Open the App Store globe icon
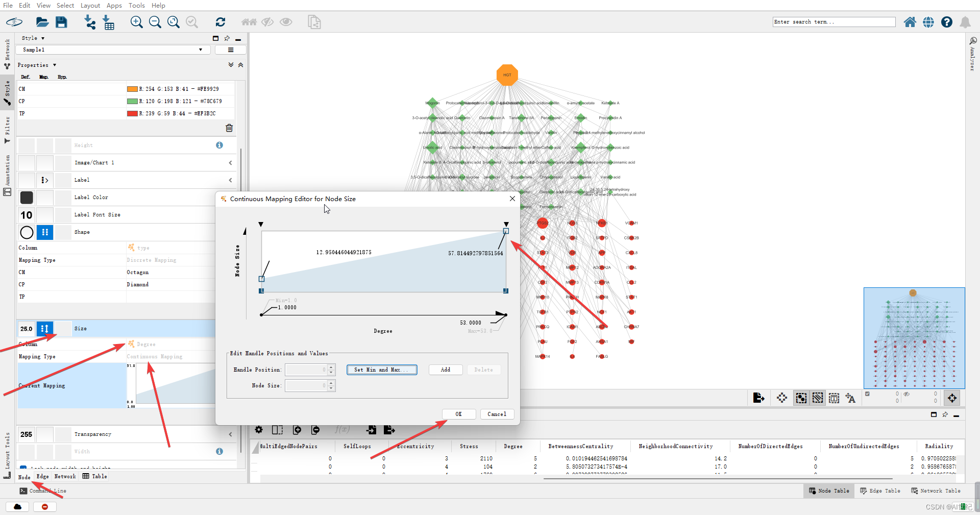 (928, 22)
